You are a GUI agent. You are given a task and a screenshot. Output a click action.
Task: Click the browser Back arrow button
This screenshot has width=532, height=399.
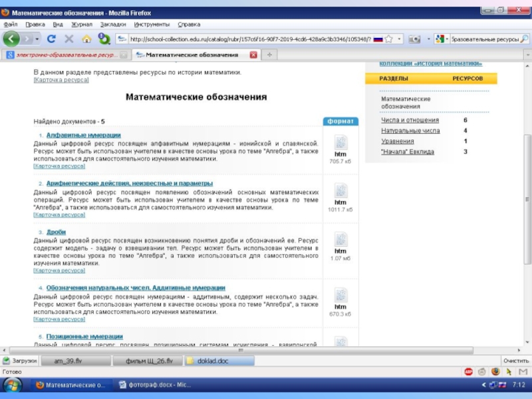pyautogui.click(x=13, y=39)
